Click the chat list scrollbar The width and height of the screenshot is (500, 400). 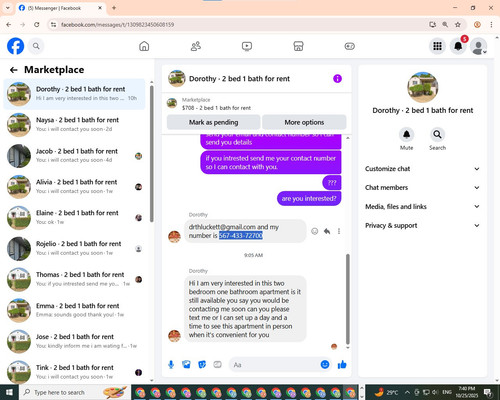(x=152, y=154)
